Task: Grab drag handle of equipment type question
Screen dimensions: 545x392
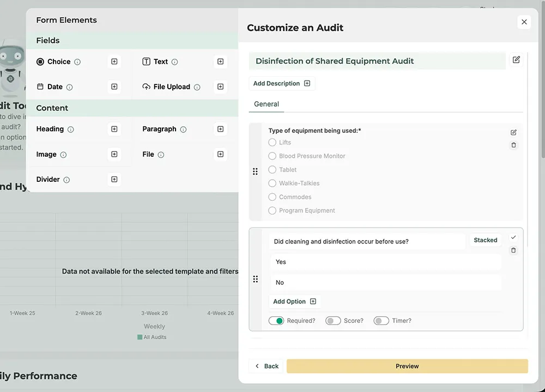Action: [255, 171]
